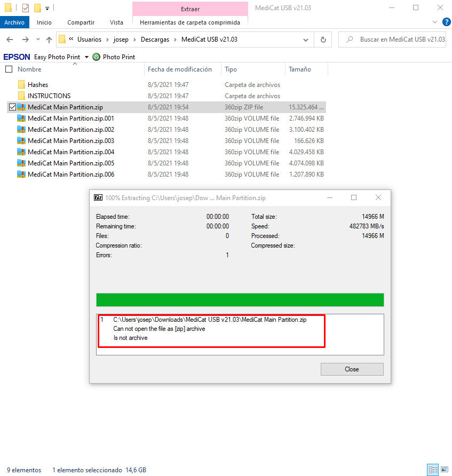452x476 pixels.
Task: Toggle the select-all checkbox by Nombre
Action: point(9,69)
